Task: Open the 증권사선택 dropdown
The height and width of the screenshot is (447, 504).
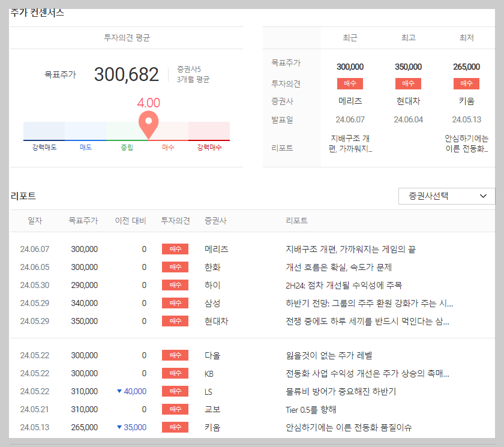Action: point(446,196)
